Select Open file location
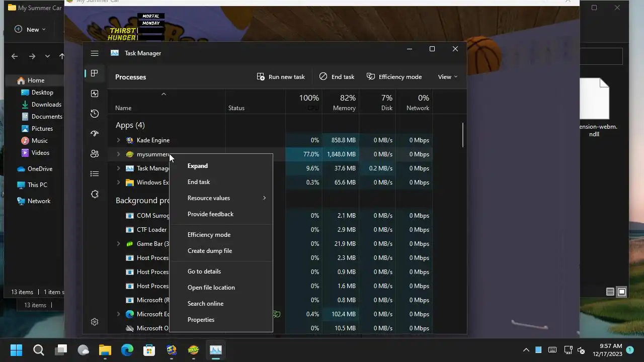 click(x=221, y=288)
